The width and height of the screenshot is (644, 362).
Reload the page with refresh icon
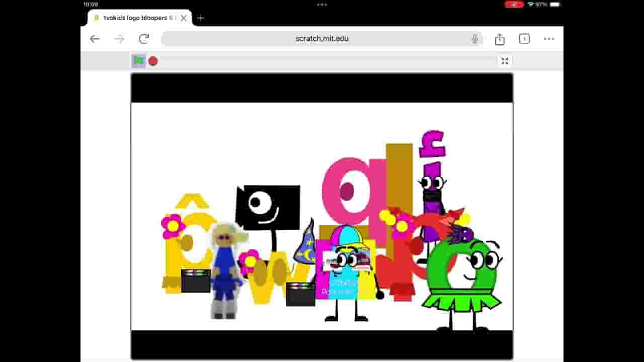click(144, 39)
